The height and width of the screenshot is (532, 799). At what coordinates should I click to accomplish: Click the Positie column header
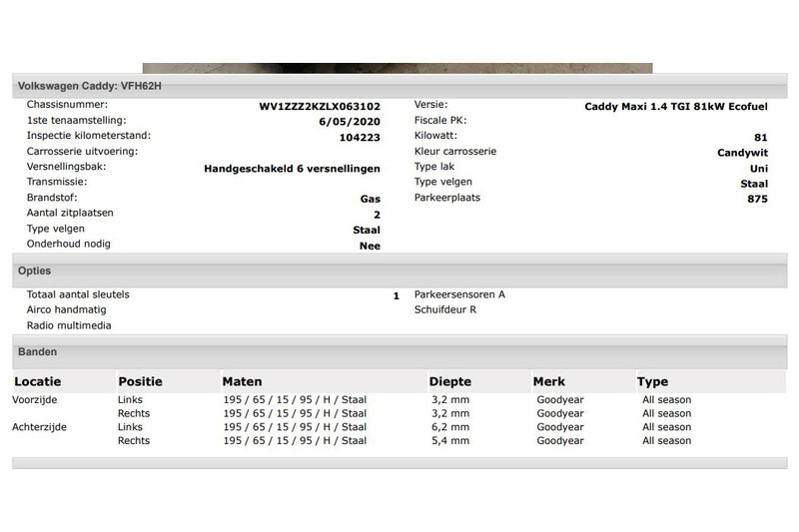coord(140,381)
